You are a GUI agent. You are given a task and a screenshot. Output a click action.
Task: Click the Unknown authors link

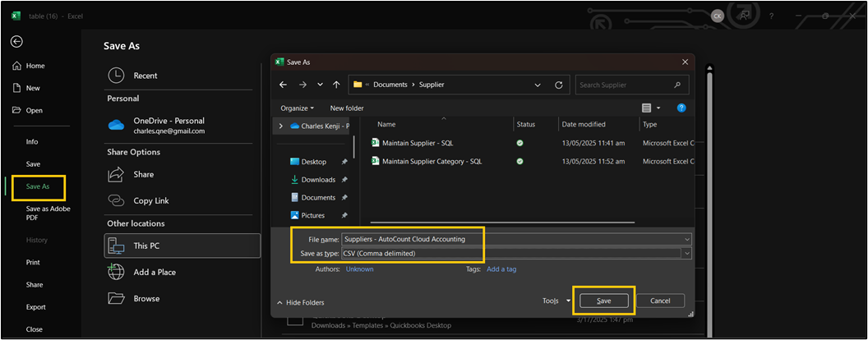360,269
